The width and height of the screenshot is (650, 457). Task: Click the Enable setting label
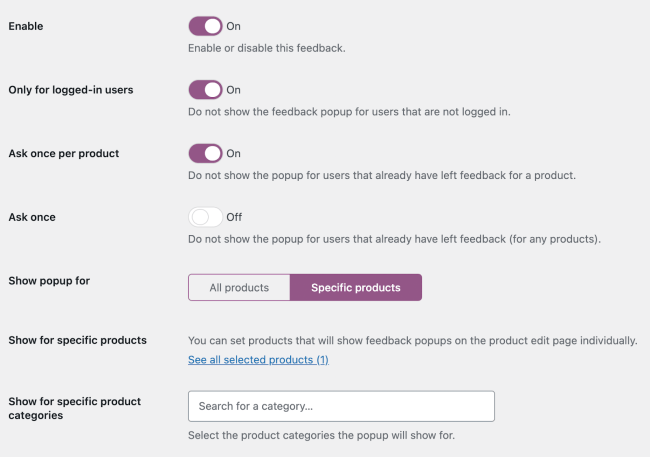(28, 26)
